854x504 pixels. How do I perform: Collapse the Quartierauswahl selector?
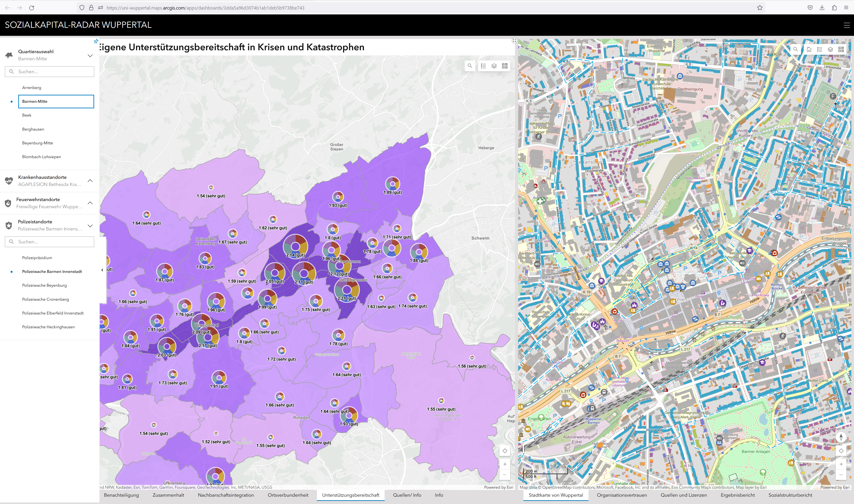click(90, 55)
